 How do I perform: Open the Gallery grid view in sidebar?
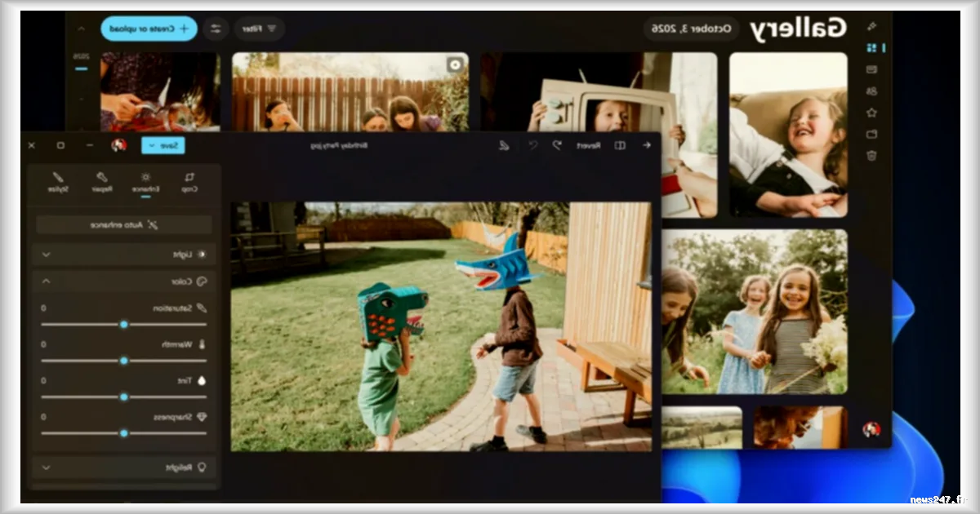tap(871, 48)
